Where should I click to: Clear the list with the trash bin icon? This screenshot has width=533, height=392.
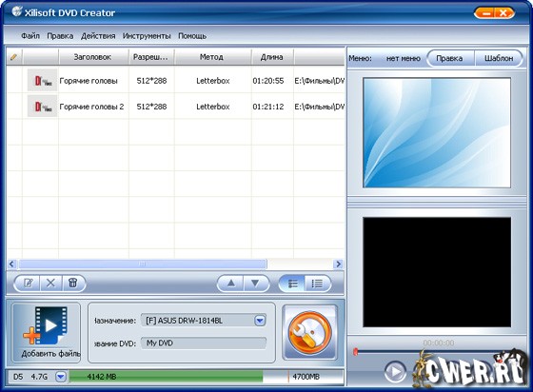point(72,283)
